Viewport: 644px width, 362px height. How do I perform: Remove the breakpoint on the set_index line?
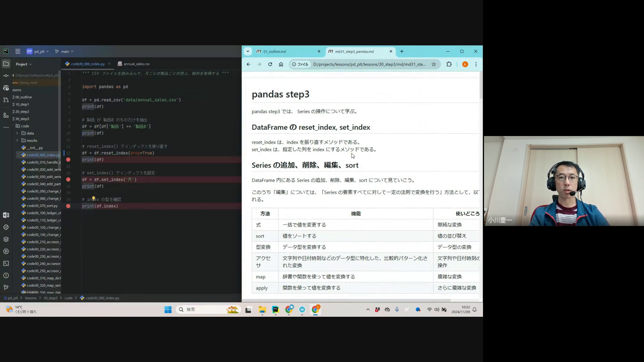point(68,180)
